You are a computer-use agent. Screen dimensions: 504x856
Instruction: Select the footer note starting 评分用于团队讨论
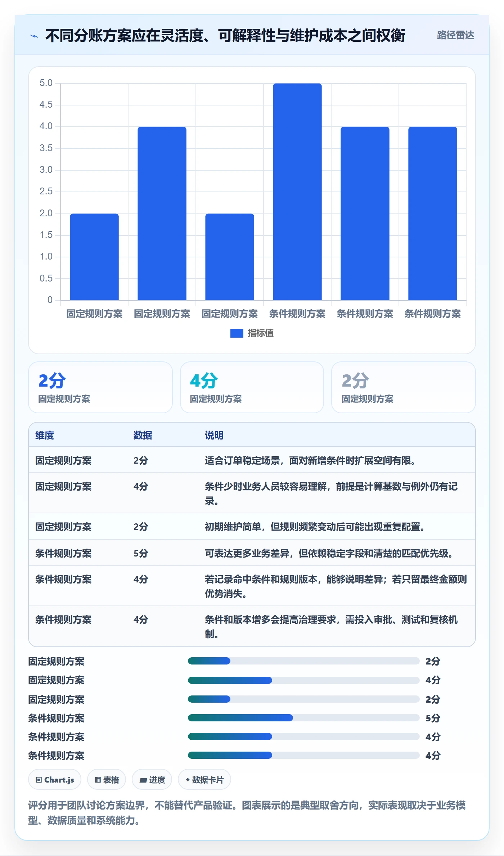247,812
